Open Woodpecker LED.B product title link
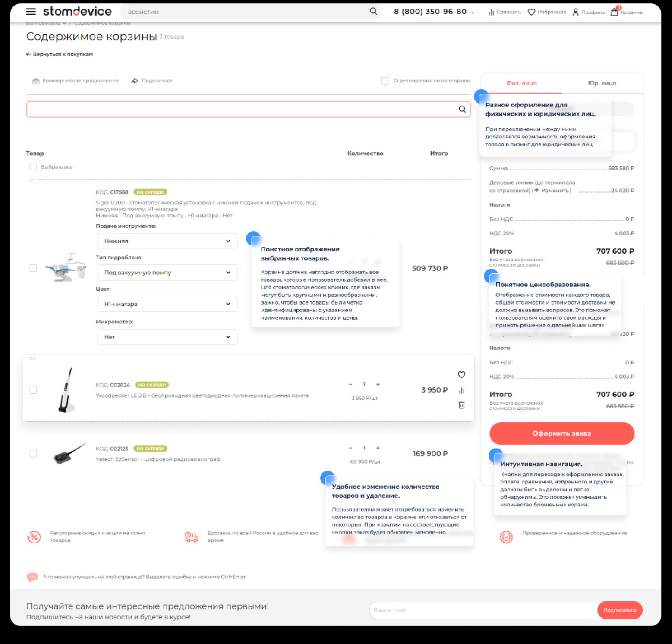 pos(202,395)
